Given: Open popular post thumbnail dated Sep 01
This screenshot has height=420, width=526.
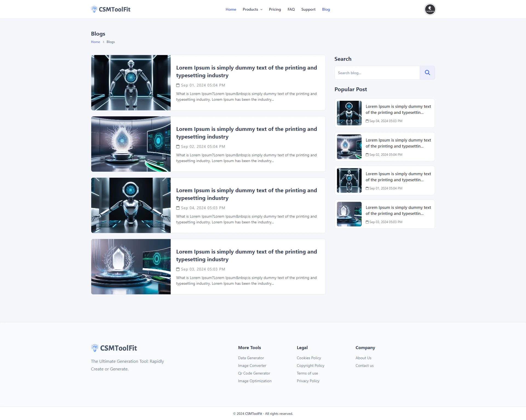Looking at the screenshot, I should 349,180.
